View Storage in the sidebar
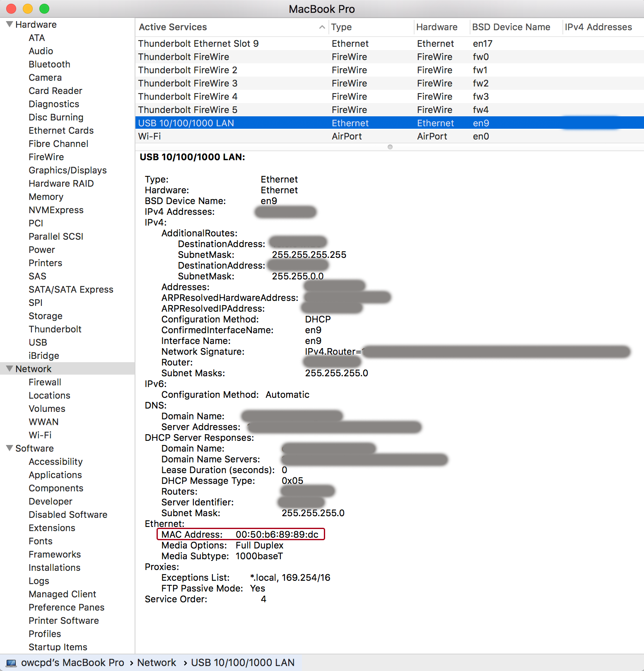 (x=46, y=316)
